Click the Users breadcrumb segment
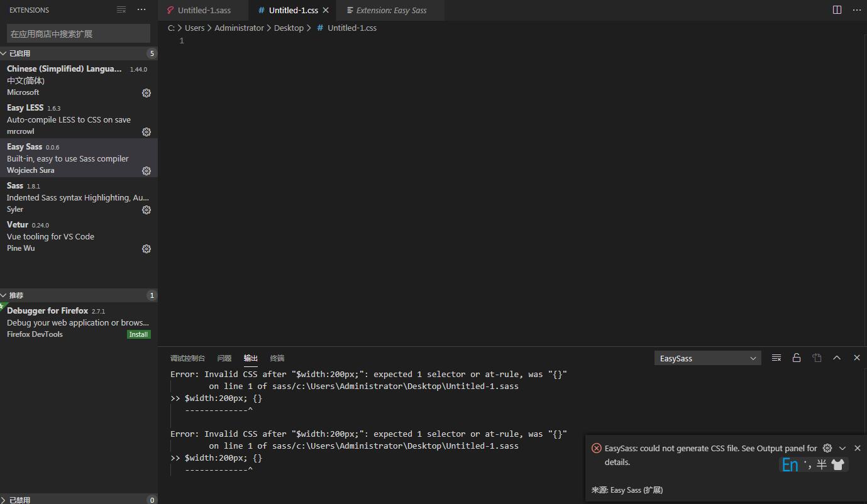Screen dimensions: 867x504 tap(194, 28)
